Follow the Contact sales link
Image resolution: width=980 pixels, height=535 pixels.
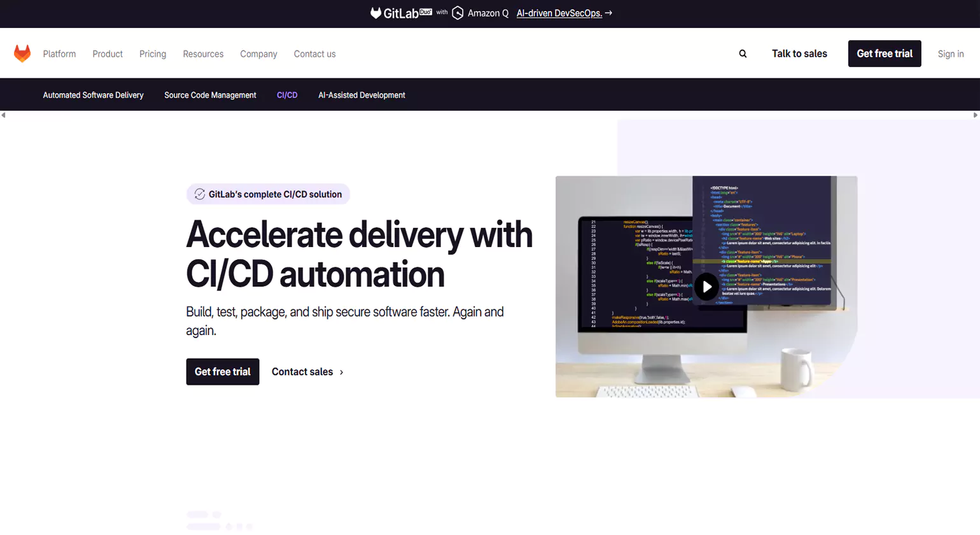click(x=302, y=371)
